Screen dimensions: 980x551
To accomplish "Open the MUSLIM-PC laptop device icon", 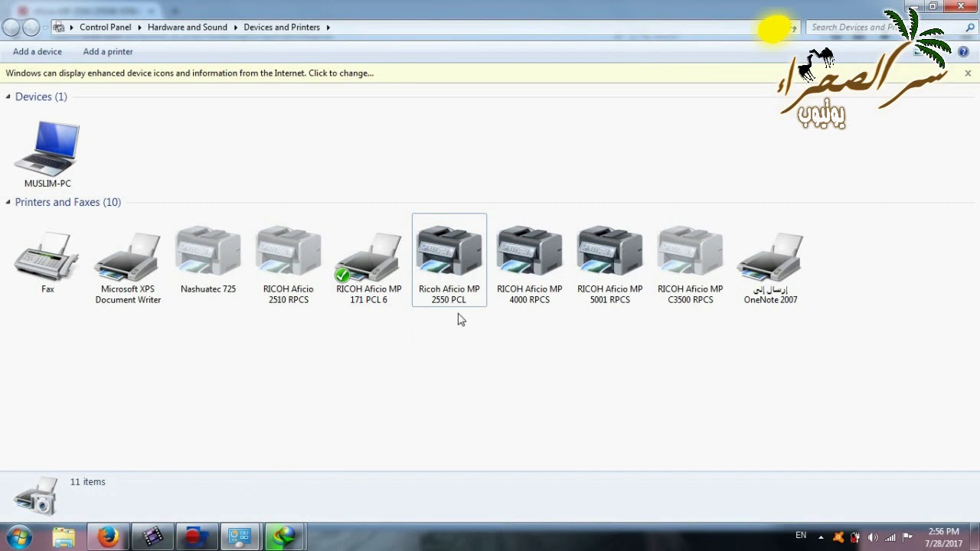I will [x=47, y=149].
